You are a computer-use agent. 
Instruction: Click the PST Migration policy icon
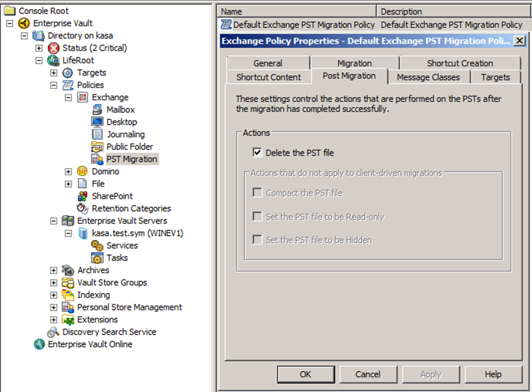97,159
